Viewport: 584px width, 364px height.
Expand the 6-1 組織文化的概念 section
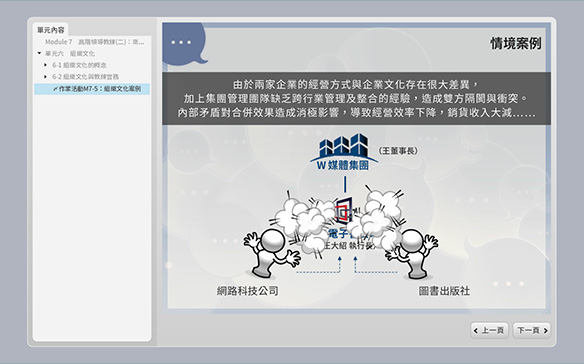(x=45, y=65)
